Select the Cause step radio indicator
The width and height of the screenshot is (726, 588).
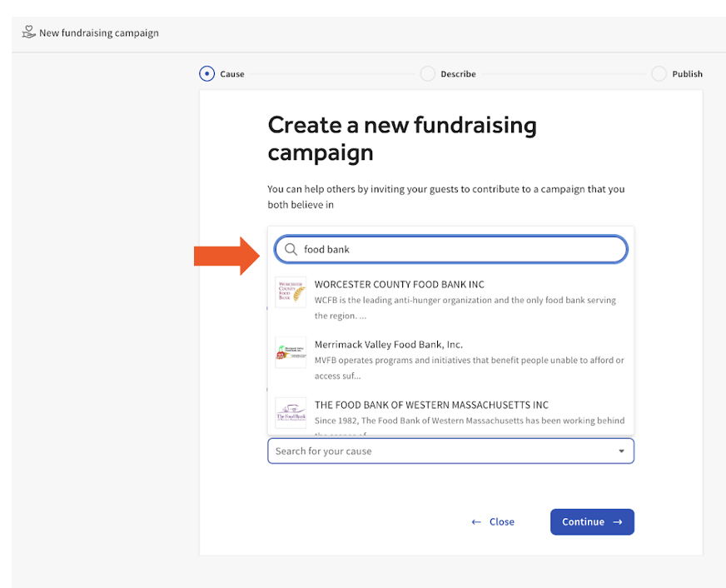pyautogui.click(x=206, y=74)
